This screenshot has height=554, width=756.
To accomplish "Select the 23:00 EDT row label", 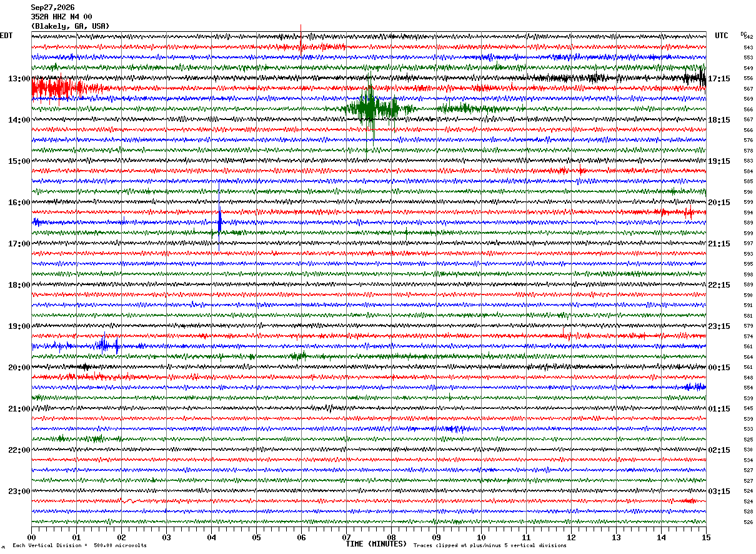I will coord(19,491).
